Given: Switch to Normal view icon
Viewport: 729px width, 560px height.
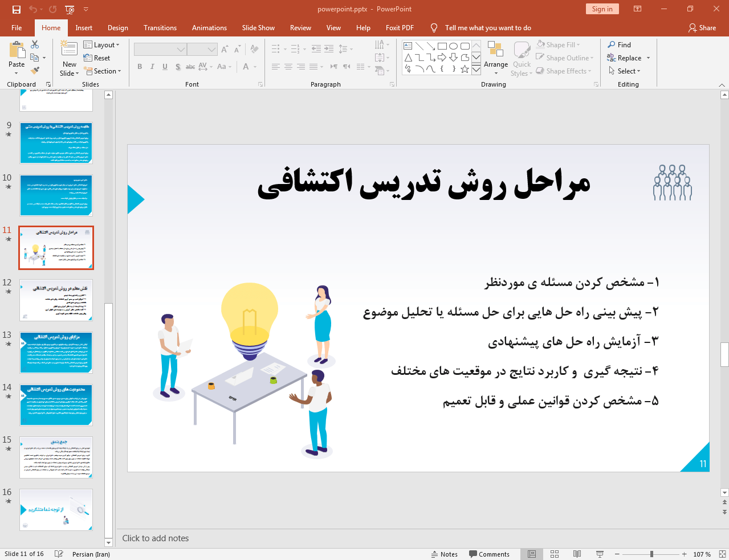Looking at the screenshot, I should [532, 554].
